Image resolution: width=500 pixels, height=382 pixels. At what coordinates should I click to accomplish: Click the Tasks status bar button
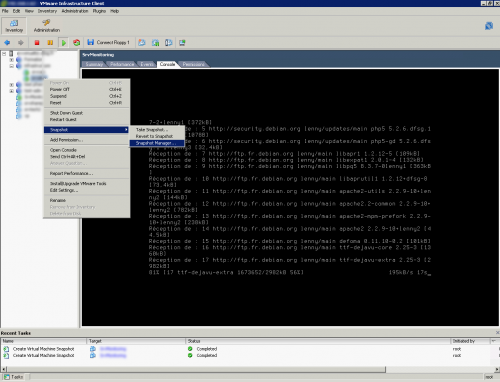point(14,377)
